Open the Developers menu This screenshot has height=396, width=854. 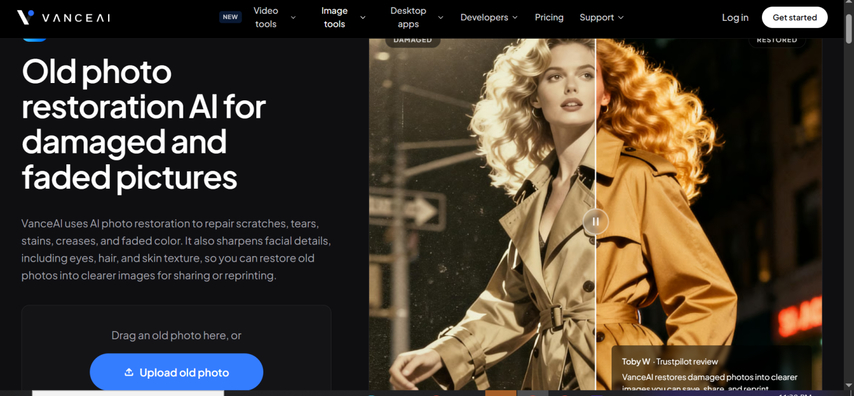484,17
